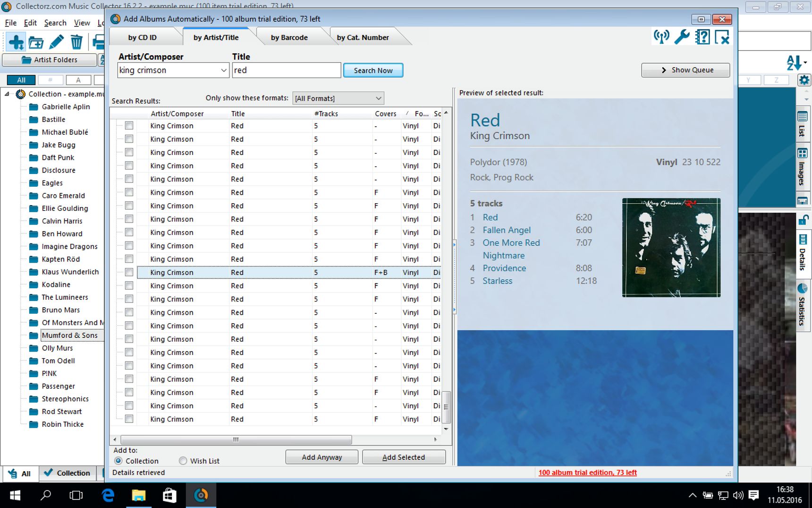Click the Title input field

click(286, 70)
